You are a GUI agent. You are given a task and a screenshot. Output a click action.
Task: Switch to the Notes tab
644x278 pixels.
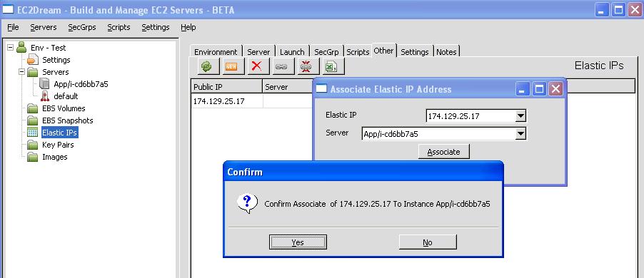pyautogui.click(x=446, y=52)
